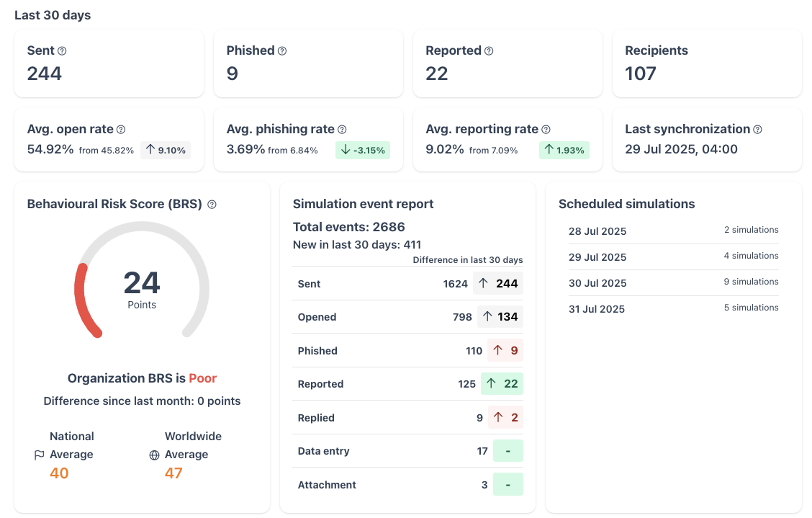Open the 30 Jul 2025 scheduled simulations row

coord(673,282)
